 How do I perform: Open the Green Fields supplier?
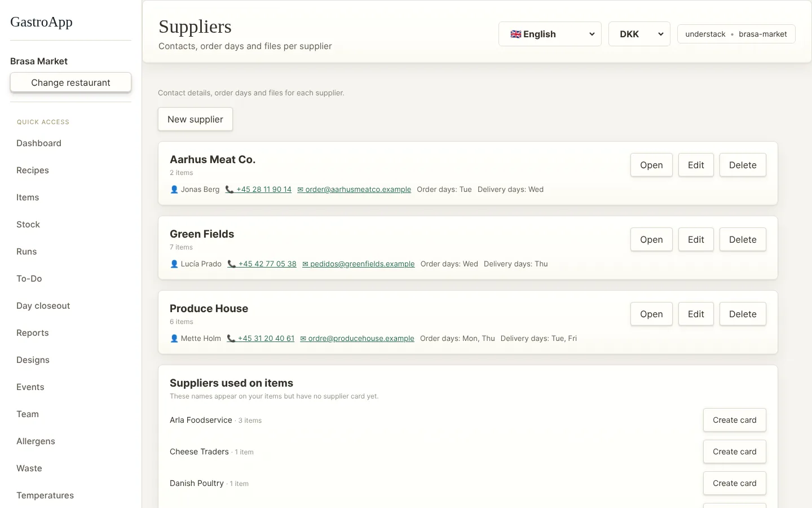pos(651,239)
